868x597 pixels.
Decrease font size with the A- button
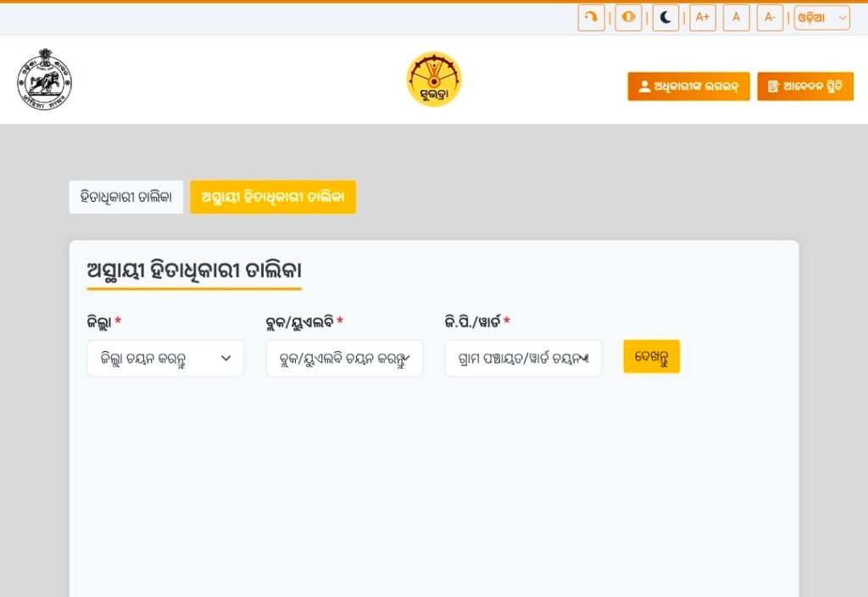(770, 18)
